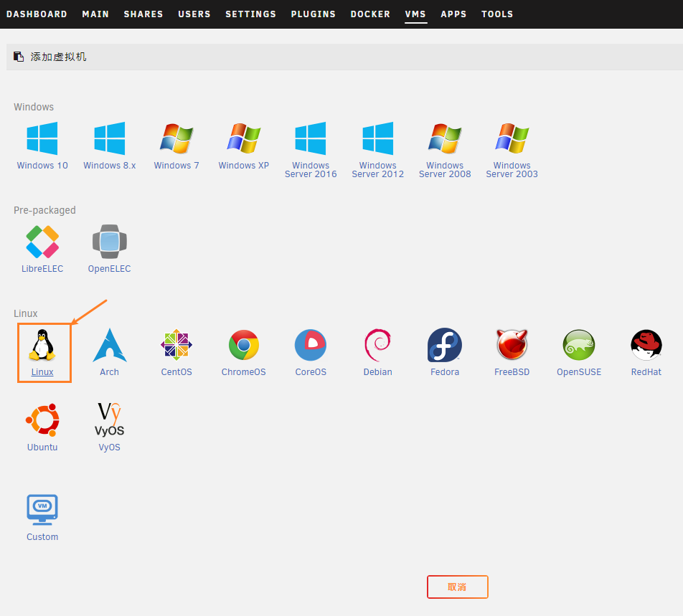Pick the Debian swirl icon
This screenshot has height=616, width=683.
point(377,345)
